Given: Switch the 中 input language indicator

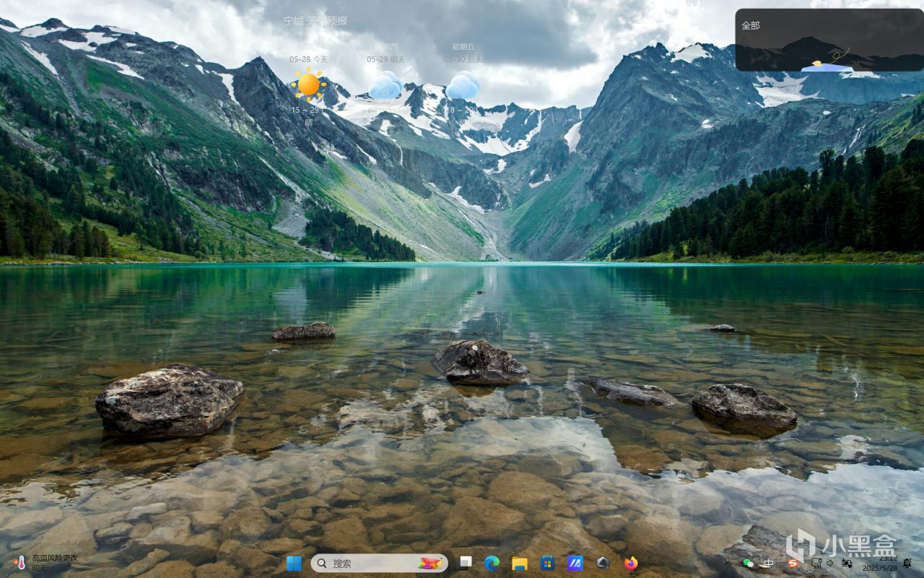Looking at the screenshot, I should point(770,564).
